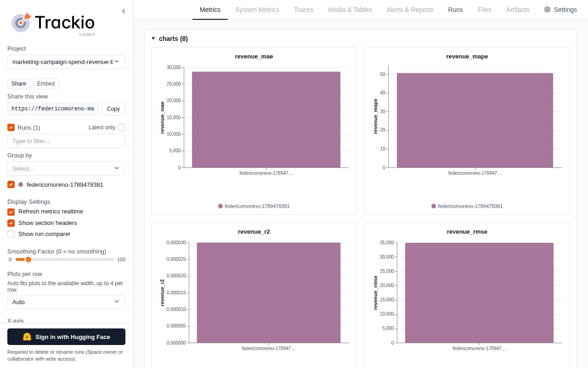Enable Show run comparer checkbox
588x368 pixels.
tap(11, 234)
